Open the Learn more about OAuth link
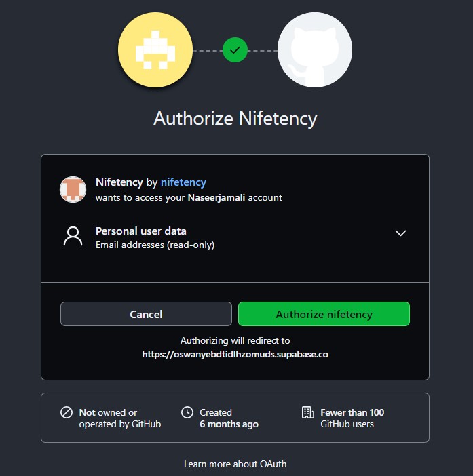473x476 pixels. coord(235,464)
